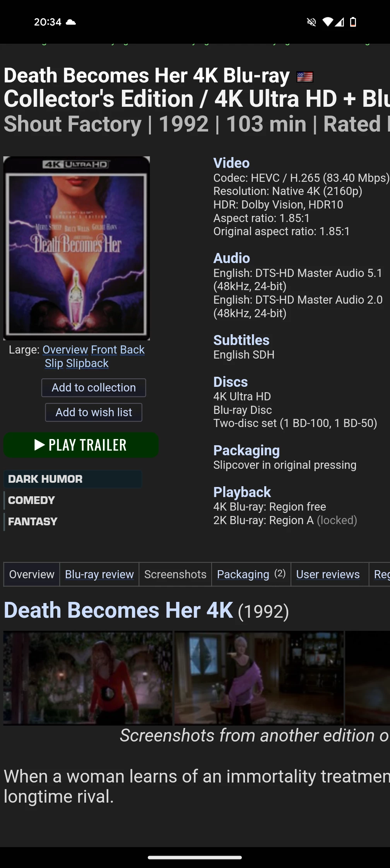Click the US flag icon beside title
Screen dimensions: 390x868
305,77
